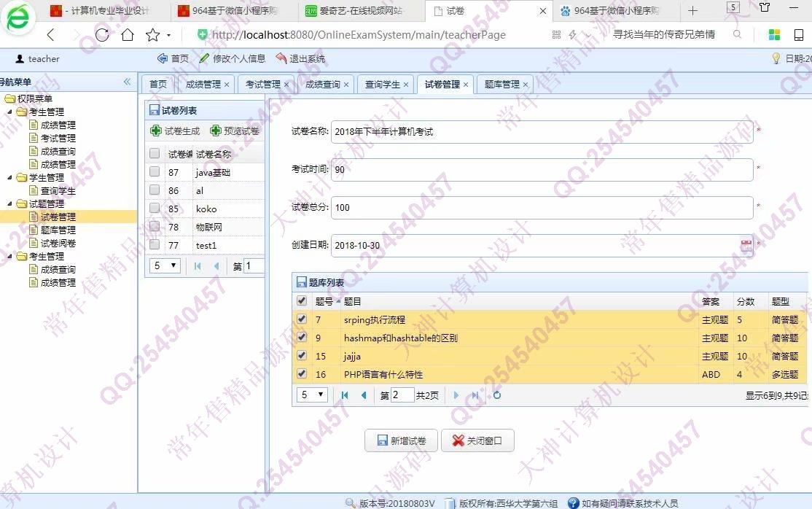This screenshot has width=812, height=509.
Task: Open page size dropdown in 题库列表
Action: tap(312, 395)
